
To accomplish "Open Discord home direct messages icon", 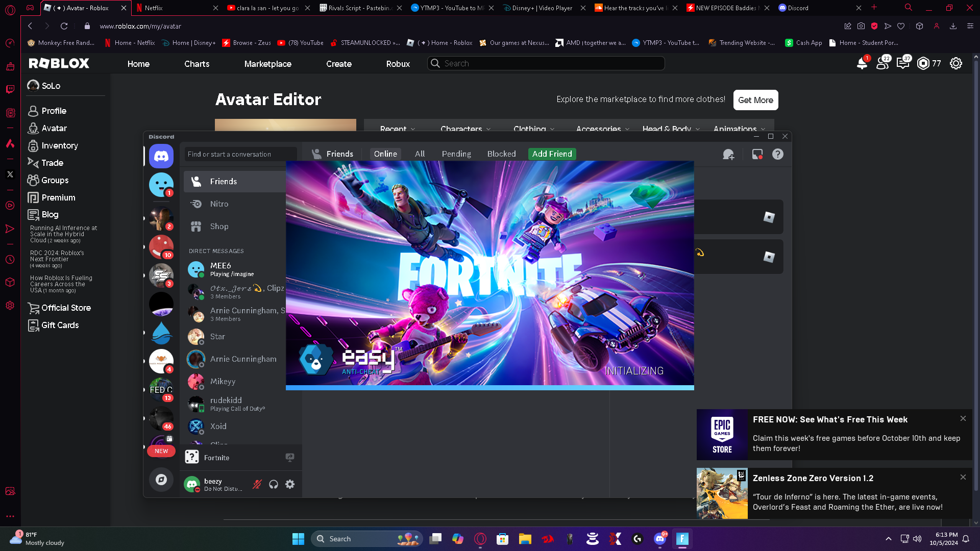I will coord(161,156).
